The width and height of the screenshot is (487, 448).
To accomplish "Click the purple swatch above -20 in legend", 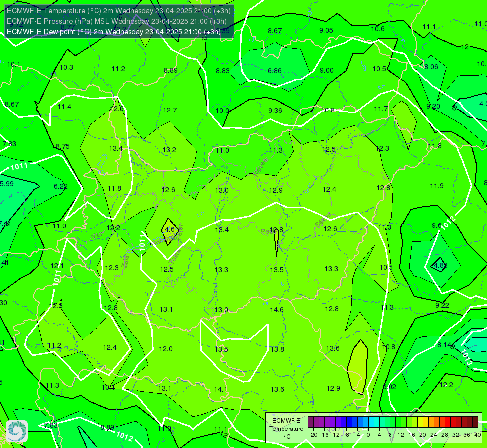I will tap(311, 422).
